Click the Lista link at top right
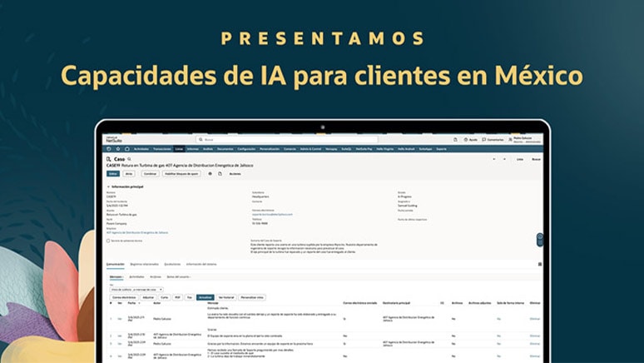 click(x=520, y=159)
